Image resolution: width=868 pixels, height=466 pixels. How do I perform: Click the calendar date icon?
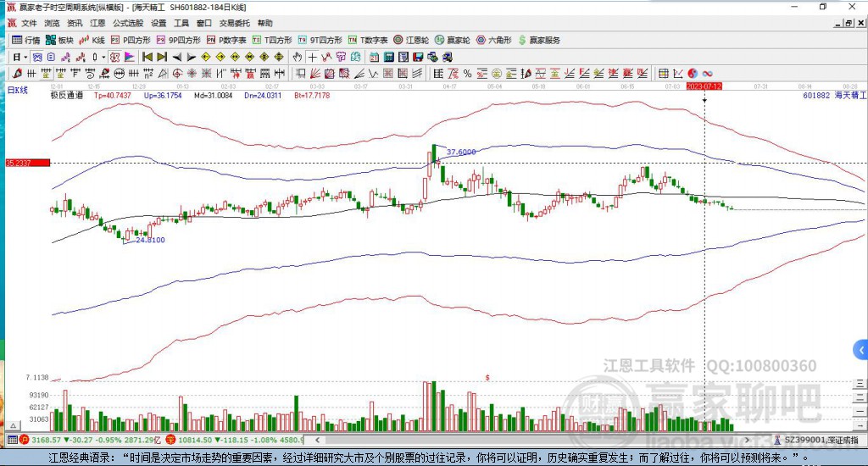pyautogui.click(x=374, y=57)
